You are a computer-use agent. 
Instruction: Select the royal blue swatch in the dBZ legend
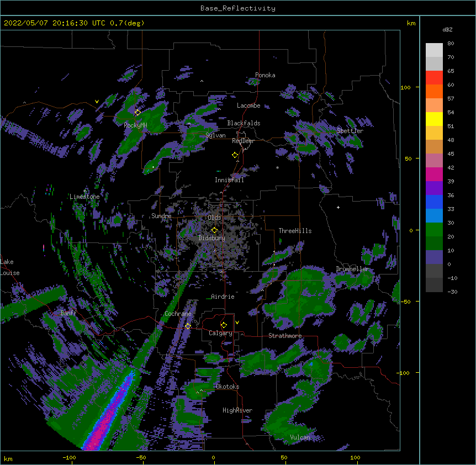[434, 202]
